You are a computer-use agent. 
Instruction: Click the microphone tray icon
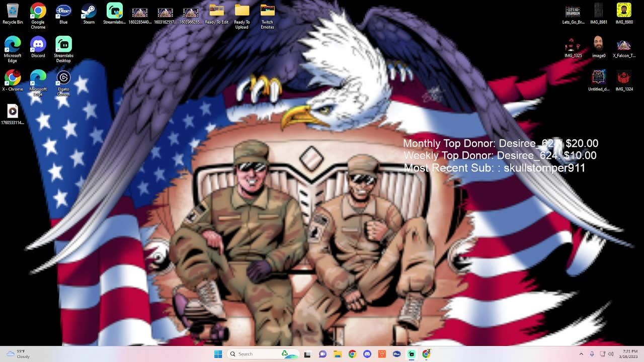click(x=592, y=354)
